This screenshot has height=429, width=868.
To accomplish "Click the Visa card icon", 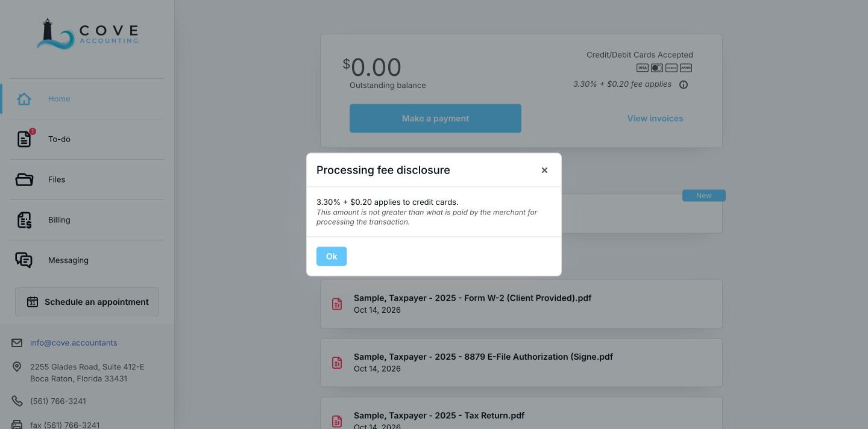I will (643, 68).
